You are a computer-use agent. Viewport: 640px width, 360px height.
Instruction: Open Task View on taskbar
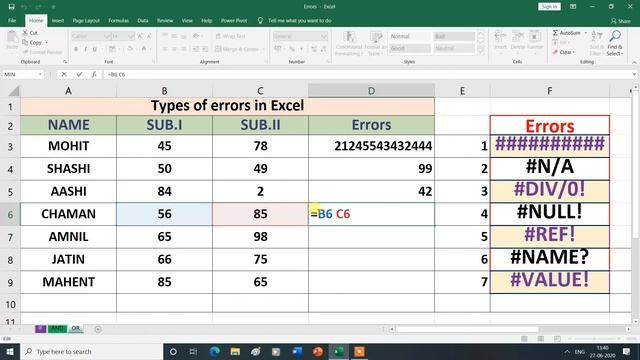[x=193, y=351]
